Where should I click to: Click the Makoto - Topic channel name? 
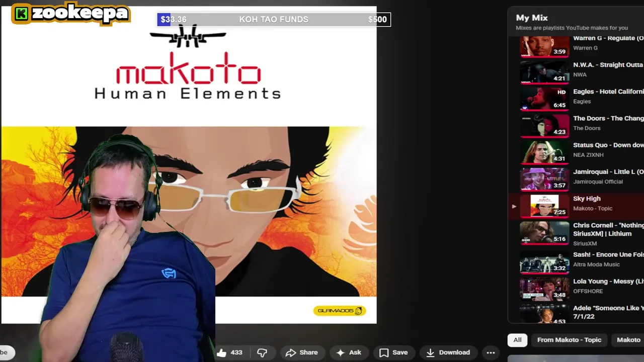[x=593, y=209]
